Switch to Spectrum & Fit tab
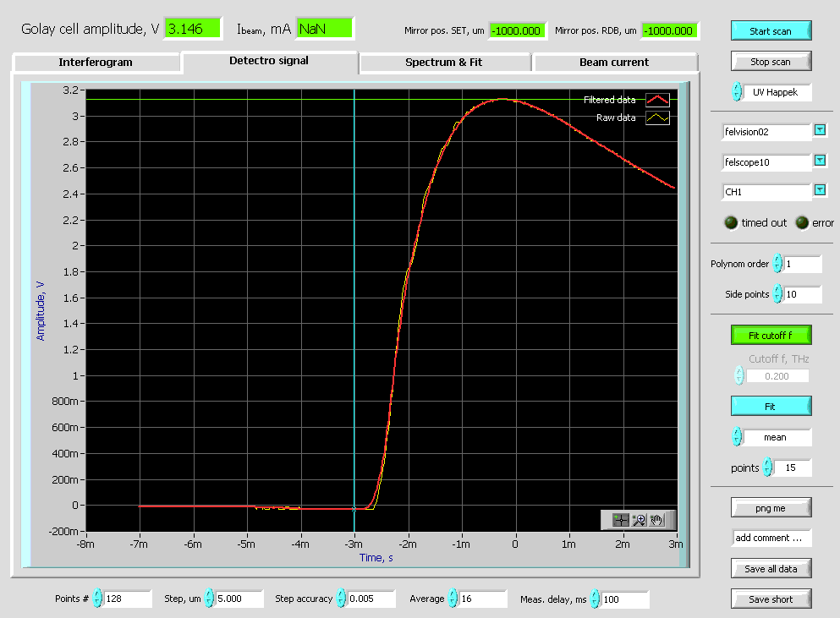This screenshot has height=618, width=840. (x=443, y=62)
